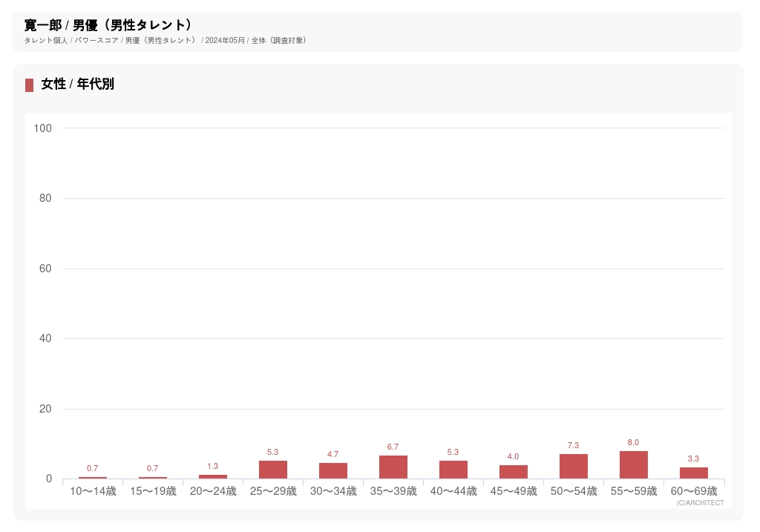Click the 55〜59歳 x-axis label
Image resolution: width=760 pixels, height=532 pixels.
pyautogui.click(x=634, y=491)
